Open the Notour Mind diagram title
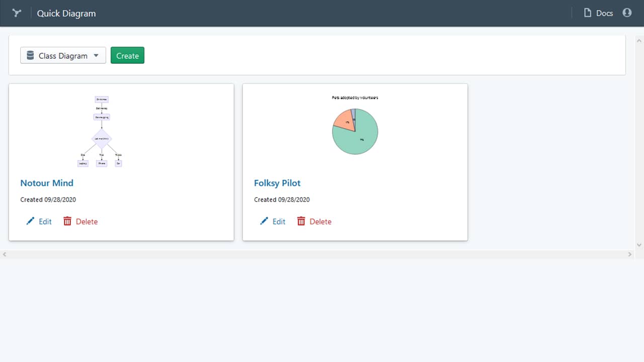This screenshot has width=644, height=362. [x=47, y=183]
